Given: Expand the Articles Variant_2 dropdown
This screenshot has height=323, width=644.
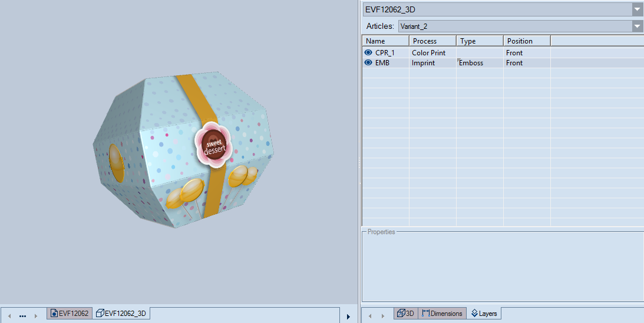Looking at the screenshot, I should (x=637, y=26).
